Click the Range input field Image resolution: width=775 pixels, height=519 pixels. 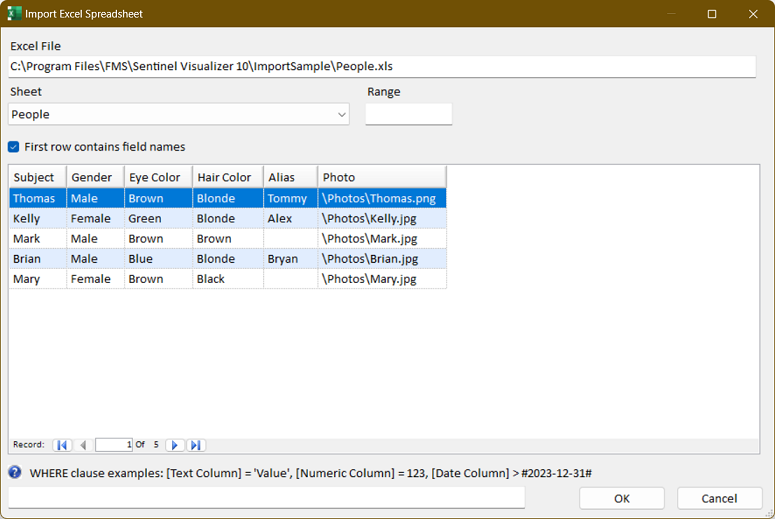coord(409,114)
